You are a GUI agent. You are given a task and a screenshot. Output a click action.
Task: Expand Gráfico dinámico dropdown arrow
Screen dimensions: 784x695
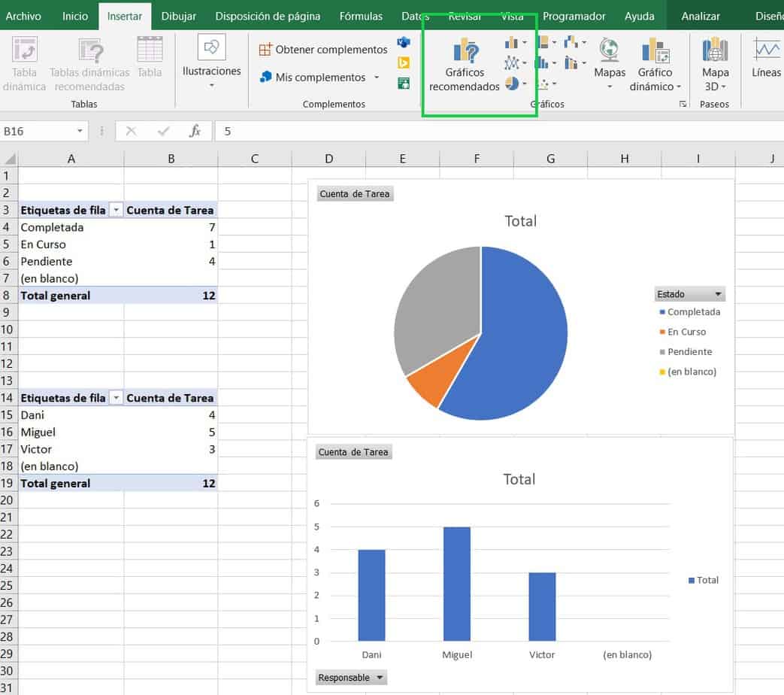[x=679, y=87]
